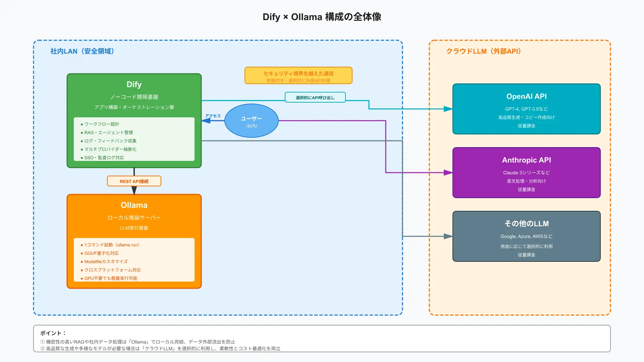Click the title 'Dify × Ollama 構成の全体像'
644x362 pixels.
click(x=322, y=17)
